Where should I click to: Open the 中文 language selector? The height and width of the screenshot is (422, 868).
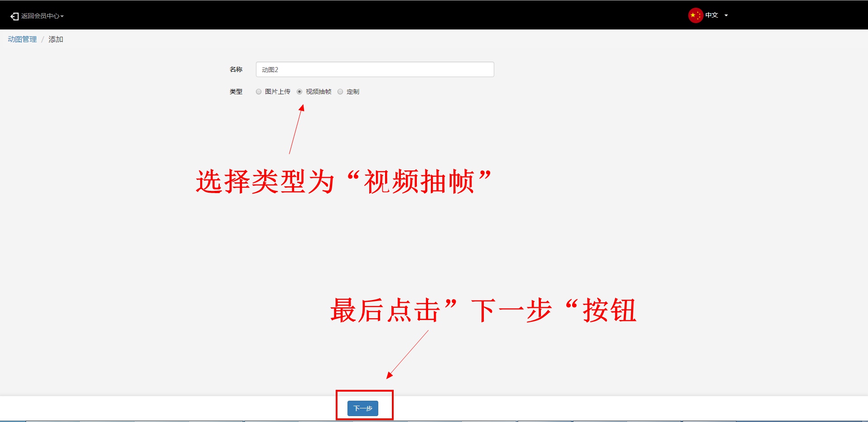click(711, 15)
